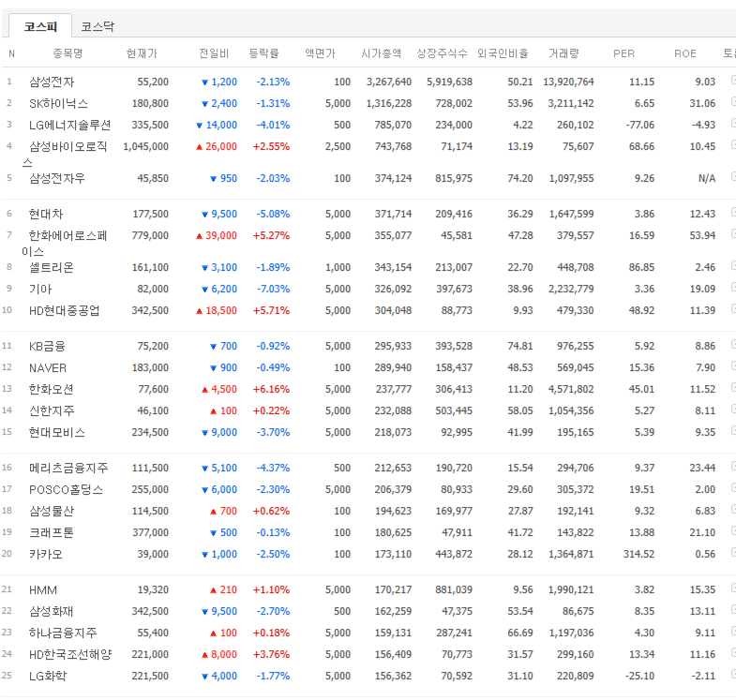Image resolution: width=736 pixels, height=700 pixels.
Task: Click 기아 change rate -7.03%
Action: (x=273, y=289)
